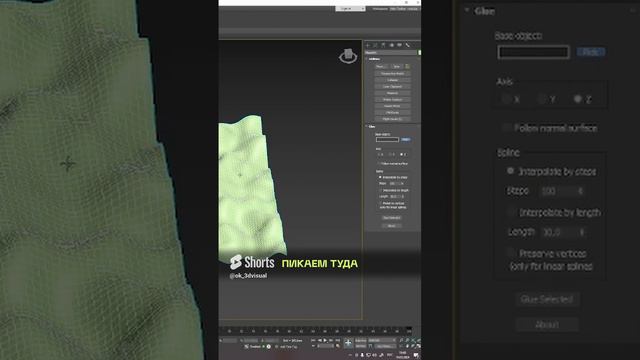Open the Motion tab in command panel
The height and width of the screenshot is (360, 640).
point(391,45)
